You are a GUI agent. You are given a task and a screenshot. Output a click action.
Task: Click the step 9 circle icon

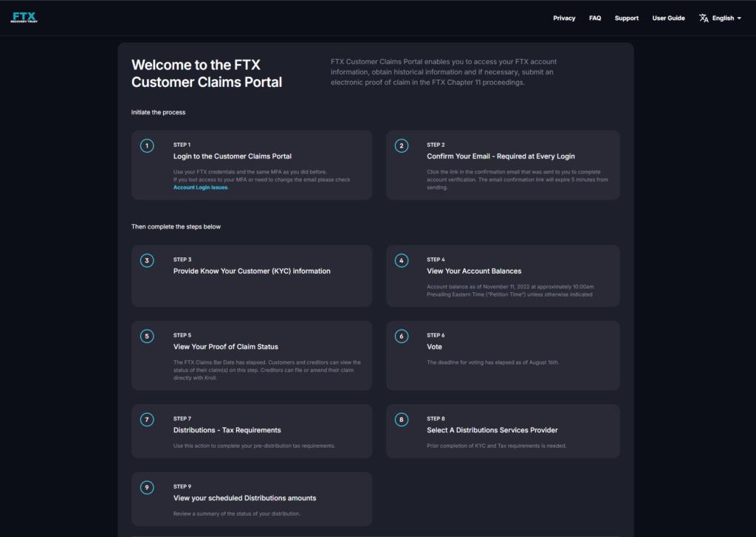pos(147,488)
